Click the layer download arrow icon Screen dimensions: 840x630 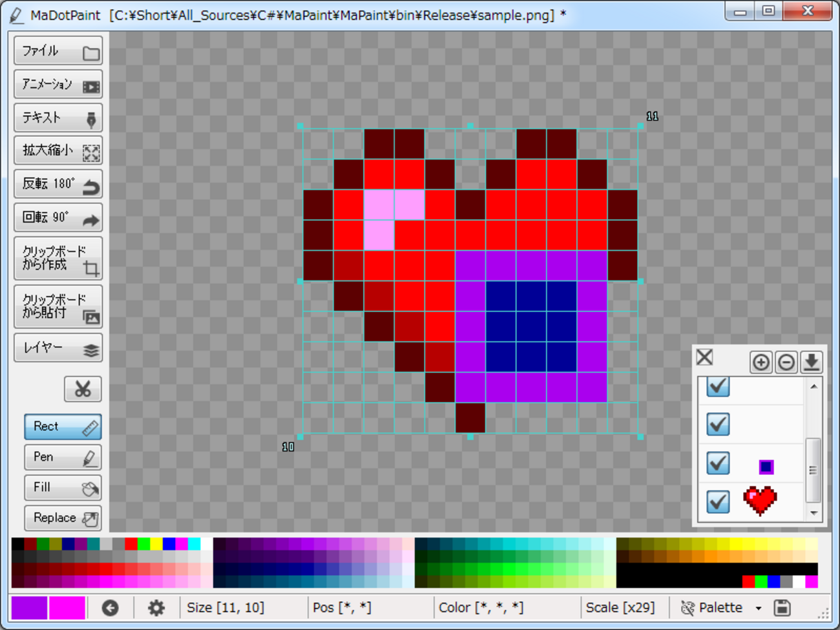(x=811, y=362)
